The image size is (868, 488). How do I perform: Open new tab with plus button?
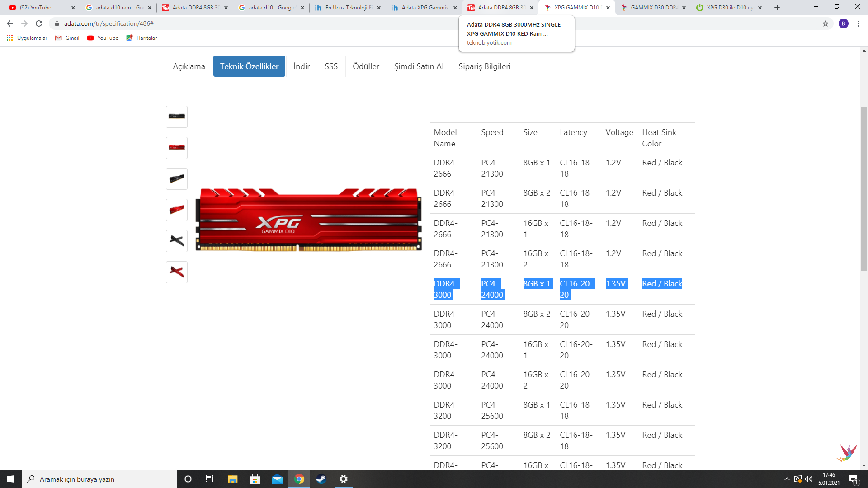[777, 8]
